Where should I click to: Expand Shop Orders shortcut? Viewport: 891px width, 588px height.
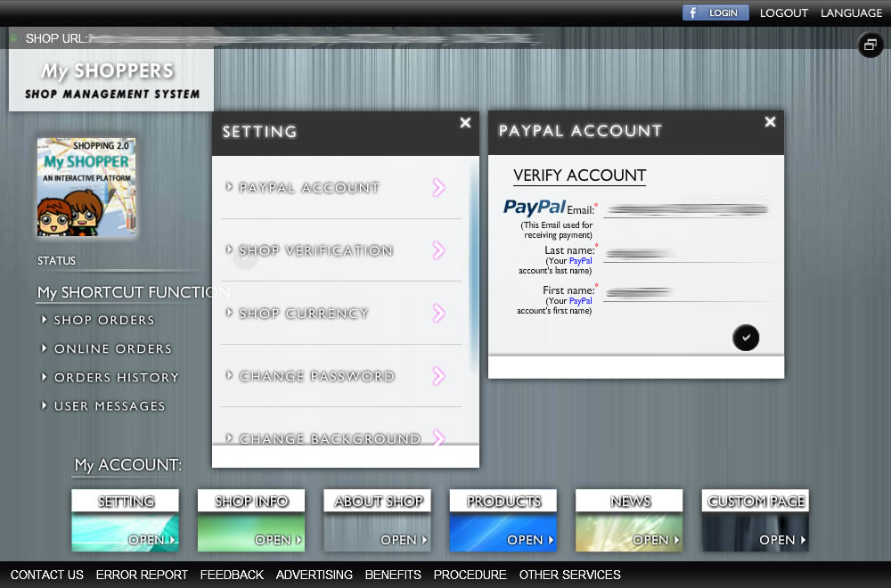pos(104,320)
